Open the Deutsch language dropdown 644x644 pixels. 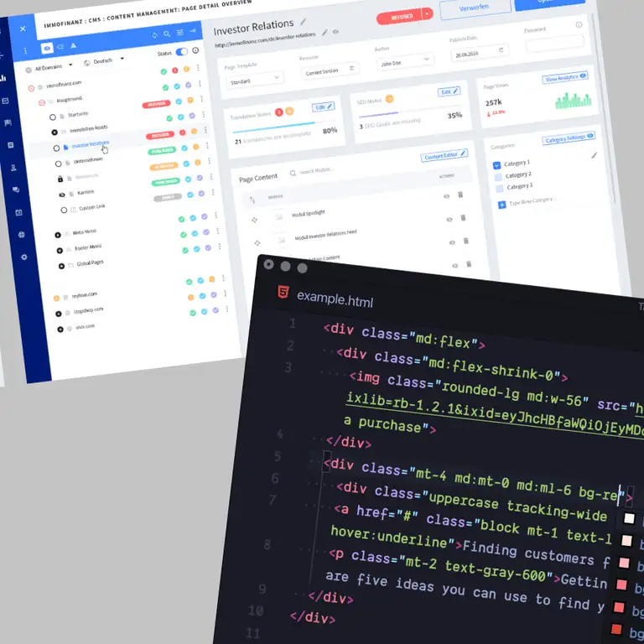pos(103,61)
